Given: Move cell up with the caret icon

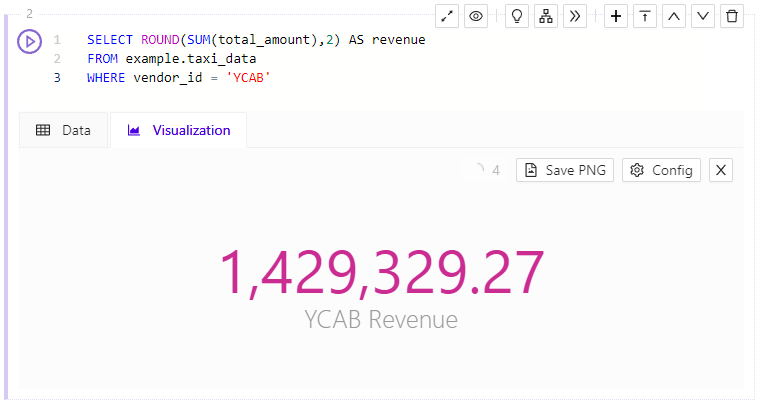Looking at the screenshot, I should point(674,16).
